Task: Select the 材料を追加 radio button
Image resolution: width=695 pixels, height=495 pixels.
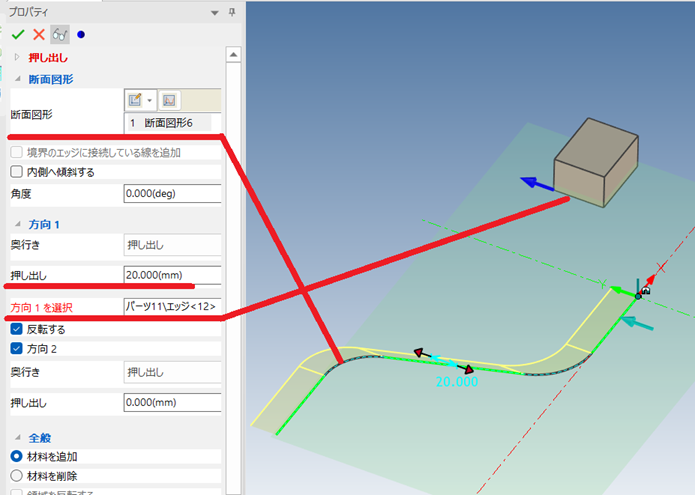Action: 17,456
